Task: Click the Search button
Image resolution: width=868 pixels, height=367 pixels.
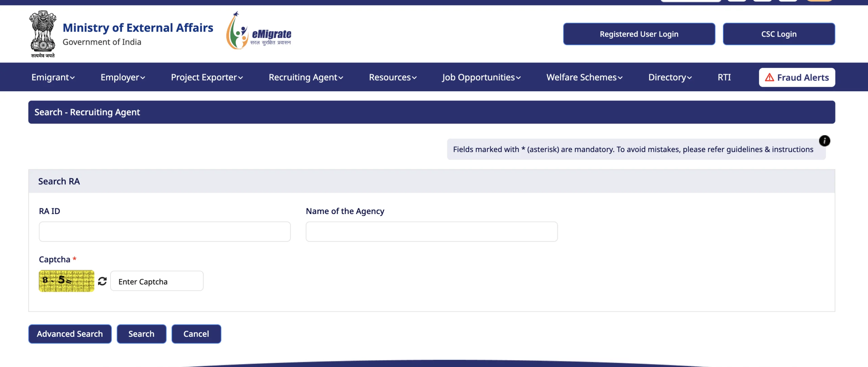Action: pos(141,334)
